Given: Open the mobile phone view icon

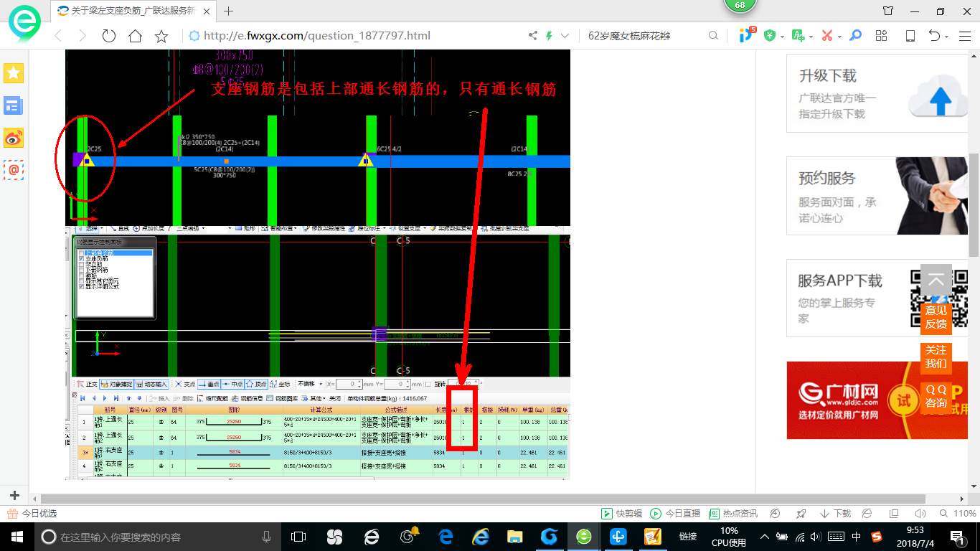Looking at the screenshot, I should [910, 36].
